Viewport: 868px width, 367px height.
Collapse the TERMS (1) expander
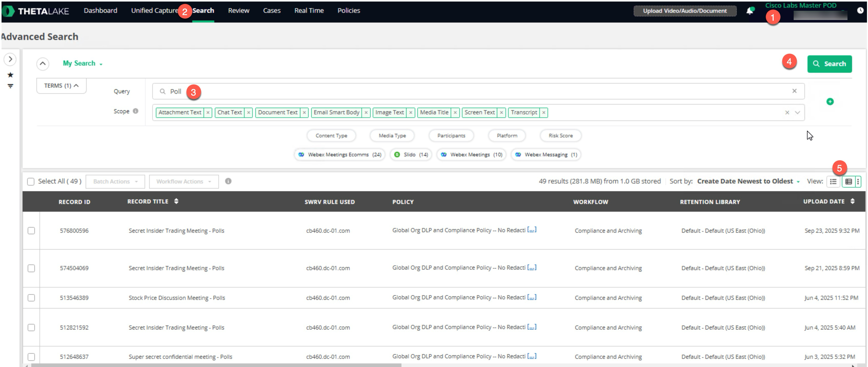(61, 86)
